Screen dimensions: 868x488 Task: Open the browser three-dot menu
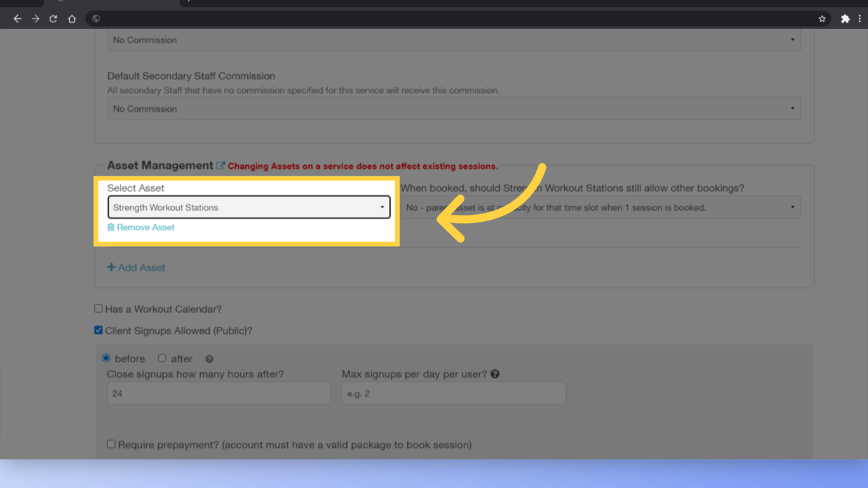(860, 19)
